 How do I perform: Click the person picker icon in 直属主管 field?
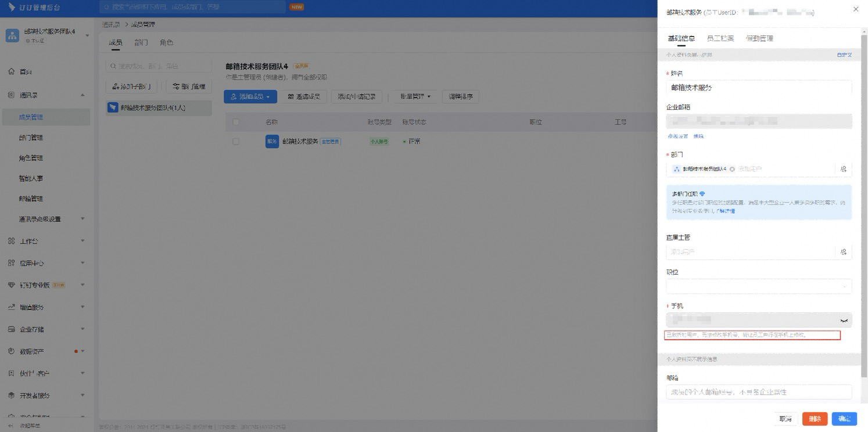coord(844,252)
